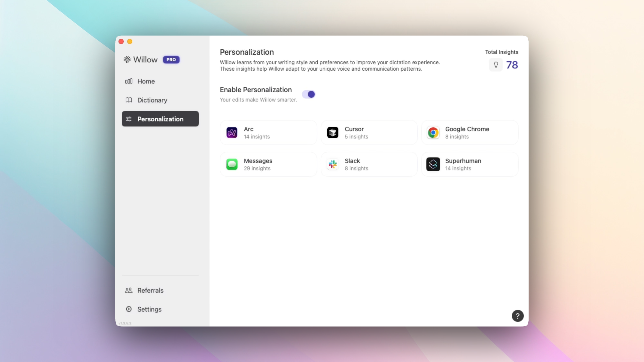The image size is (644, 362).
Task: Open Settings from sidebar
Action: click(x=149, y=309)
